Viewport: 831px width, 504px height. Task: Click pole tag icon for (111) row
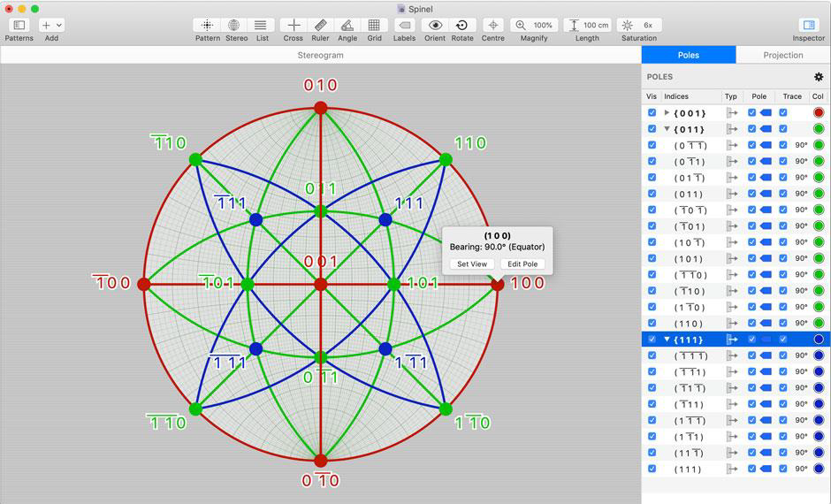(x=766, y=469)
